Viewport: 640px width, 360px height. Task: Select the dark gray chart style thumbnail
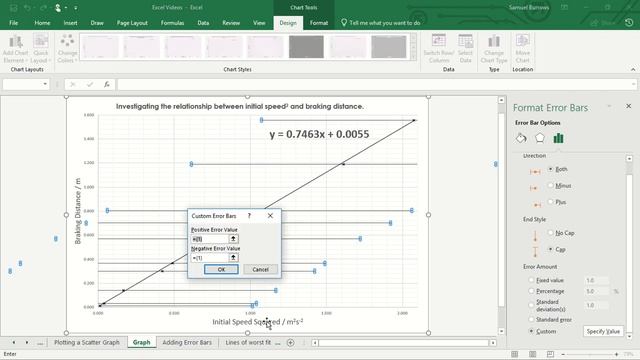[306, 47]
